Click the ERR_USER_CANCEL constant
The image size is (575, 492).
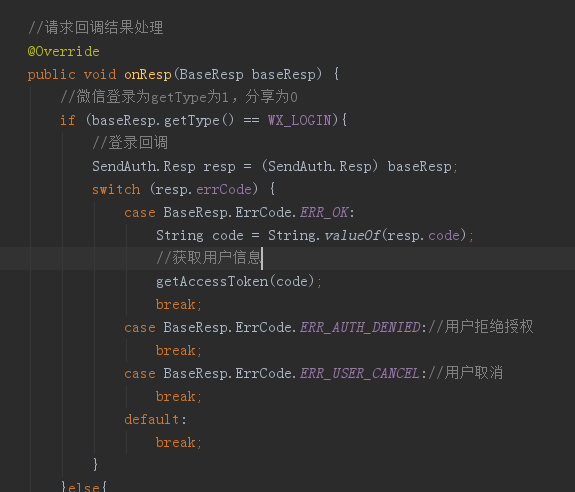point(359,374)
